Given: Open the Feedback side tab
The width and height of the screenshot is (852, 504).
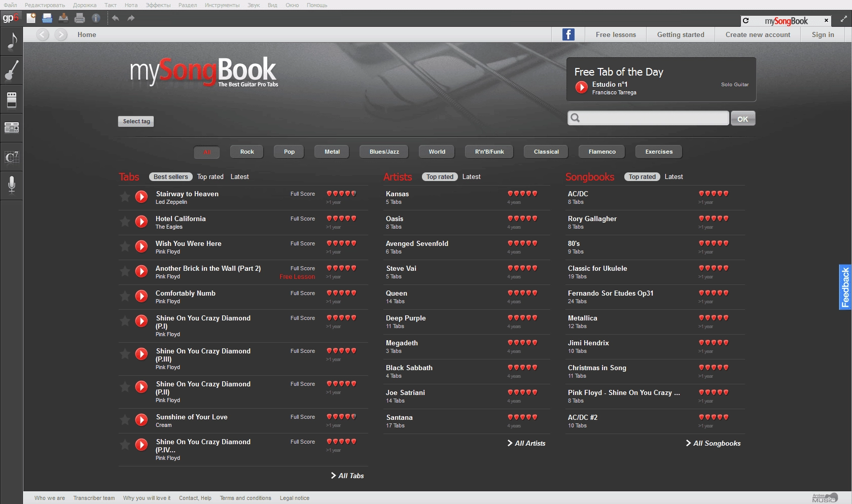Looking at the screenshot, I should pos(845,287).
